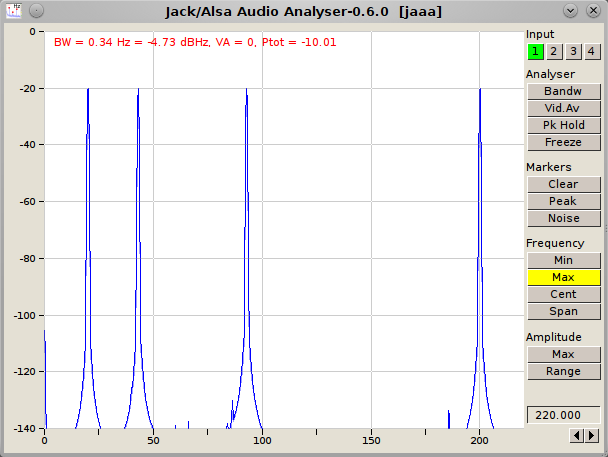Select the Vid.Av analyser parameter
608x457 pixels.
pos(563,109)
